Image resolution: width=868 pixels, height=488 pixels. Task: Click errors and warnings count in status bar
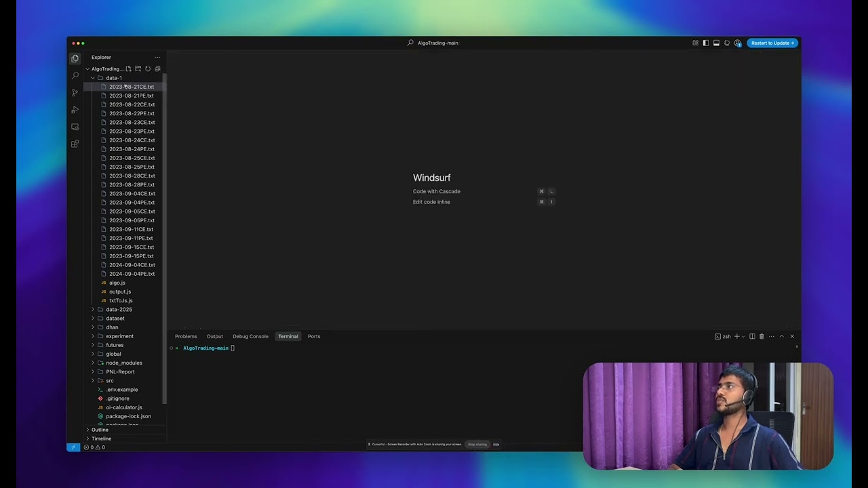pos(94,447)
